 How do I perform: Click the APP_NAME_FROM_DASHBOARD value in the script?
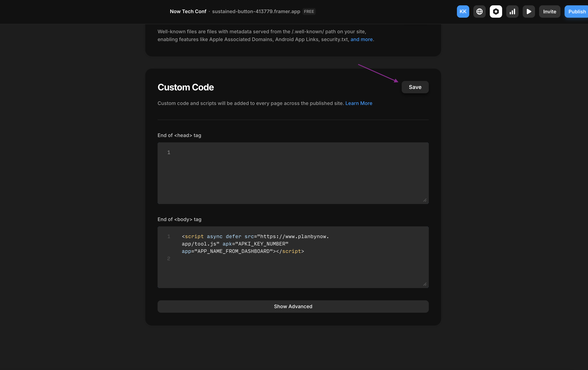click(233, 251)
